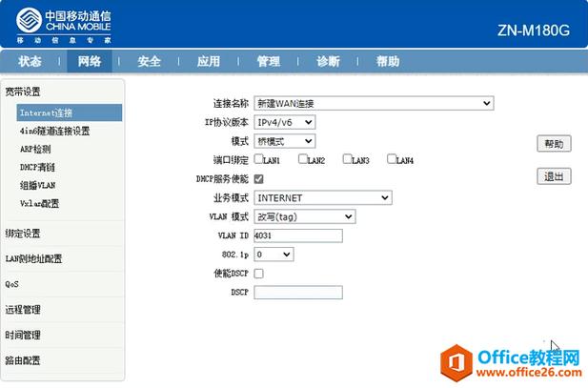588x388 pixels.
Task: Select Internet连接 in the sidebar
Action: tap(70, 112)
